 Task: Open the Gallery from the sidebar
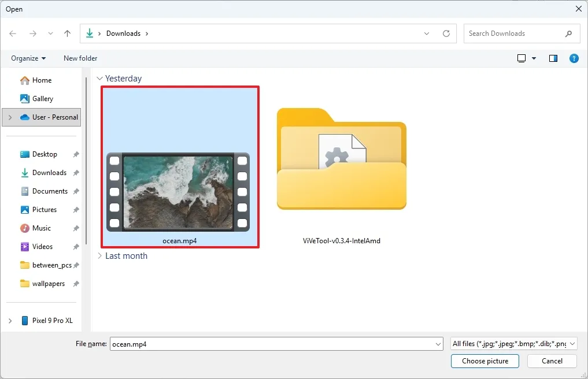tap(43, 98)
